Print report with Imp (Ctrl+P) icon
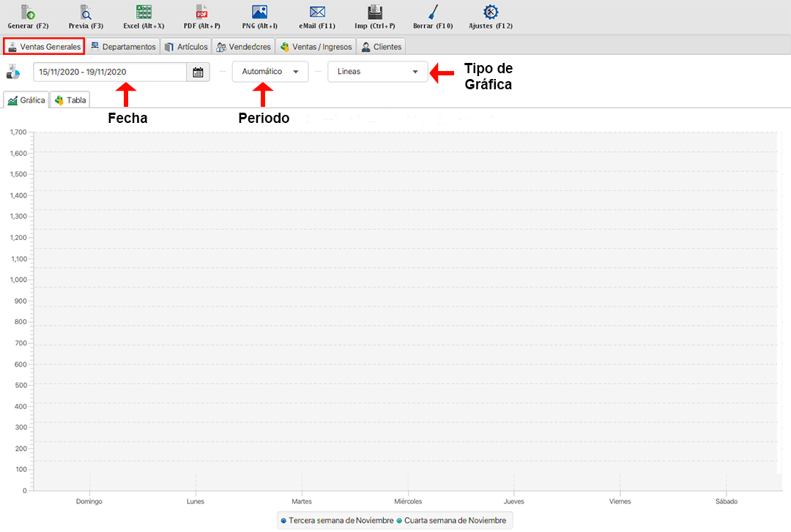 (374, 12)
